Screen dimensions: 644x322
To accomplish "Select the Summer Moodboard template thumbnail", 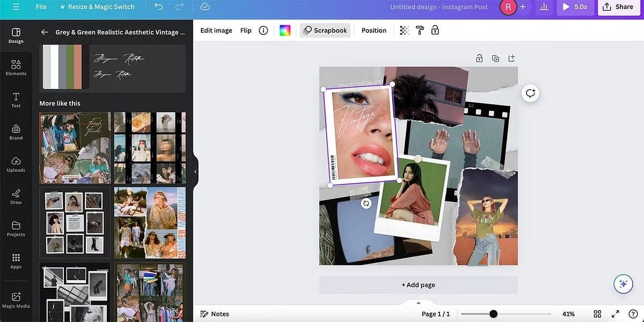I will tap(150, 223).
